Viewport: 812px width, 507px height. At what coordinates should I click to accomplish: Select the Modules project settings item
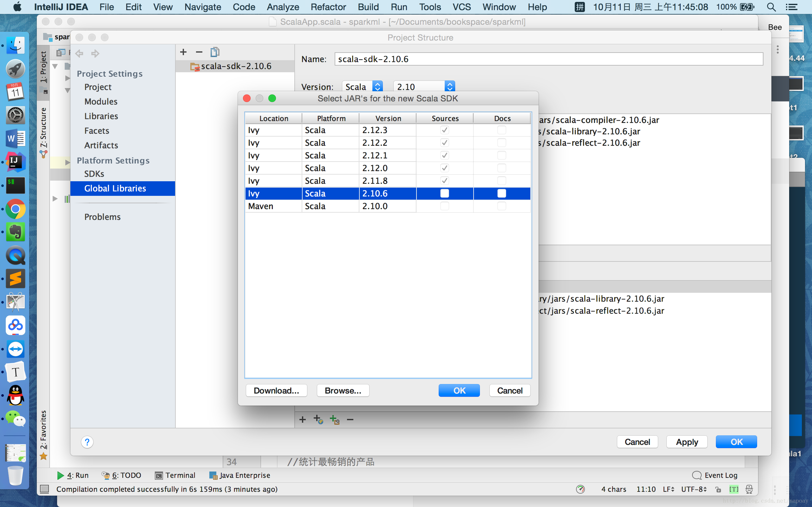pyautogui.click(x=101, y=101)
